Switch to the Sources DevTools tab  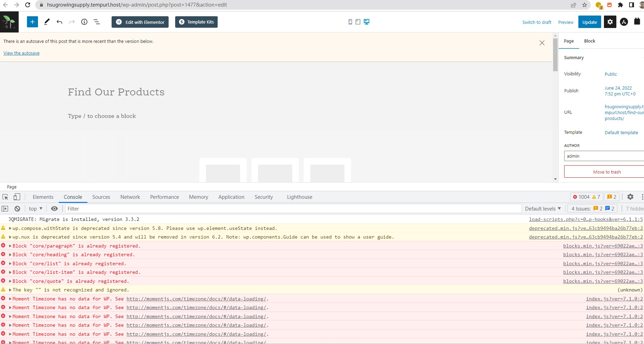click(x=101, y=197)
